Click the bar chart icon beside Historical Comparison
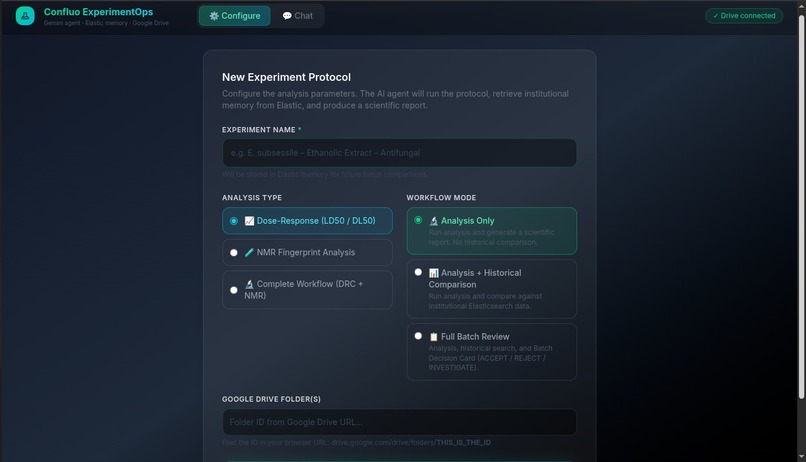This screenshot has height=462, width=806. [433, 273]
